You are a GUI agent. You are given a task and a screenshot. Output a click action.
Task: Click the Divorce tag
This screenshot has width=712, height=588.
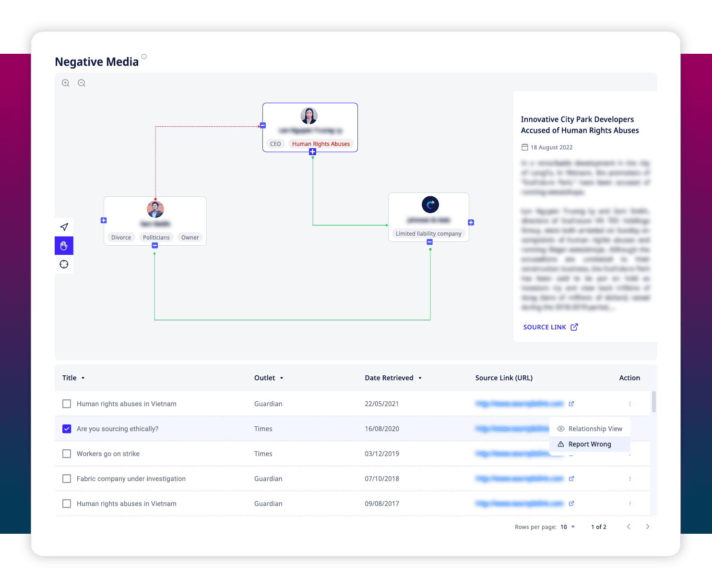coord(121,238)
